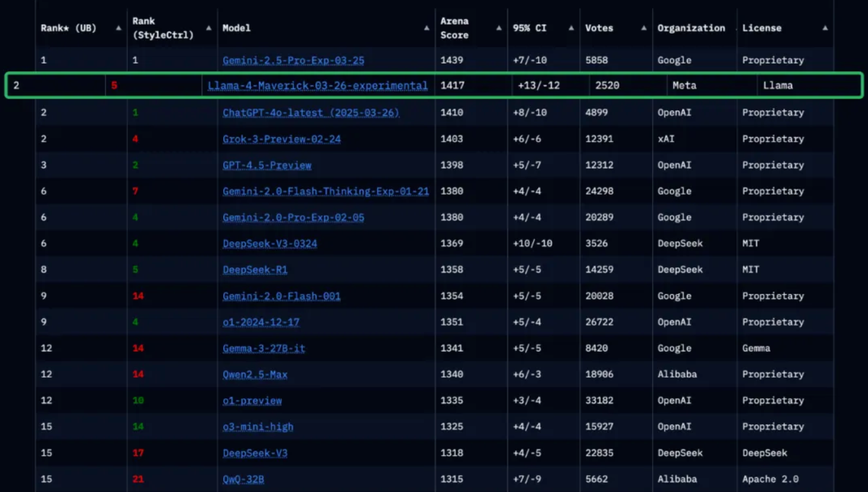Click Arena Score 1417 cell
868x492 pixels.
(452, 85)
